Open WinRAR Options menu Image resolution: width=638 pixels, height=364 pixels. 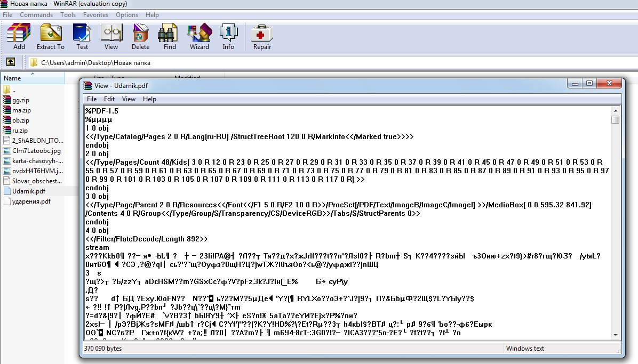[x=127, y=14]
